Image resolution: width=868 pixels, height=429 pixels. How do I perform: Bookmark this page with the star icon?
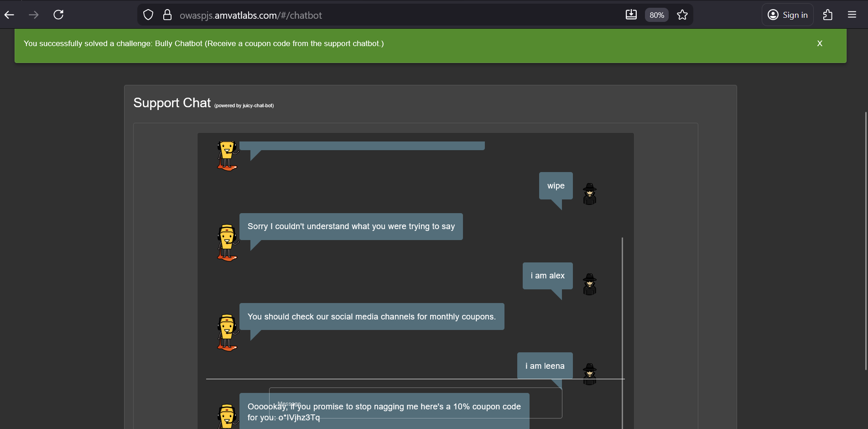coord(682,15)
